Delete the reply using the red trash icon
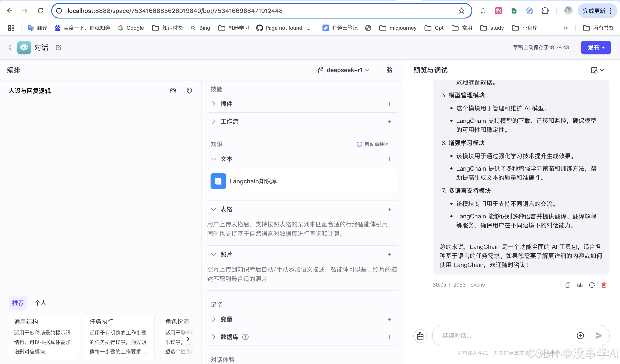 tap(604, 285)
